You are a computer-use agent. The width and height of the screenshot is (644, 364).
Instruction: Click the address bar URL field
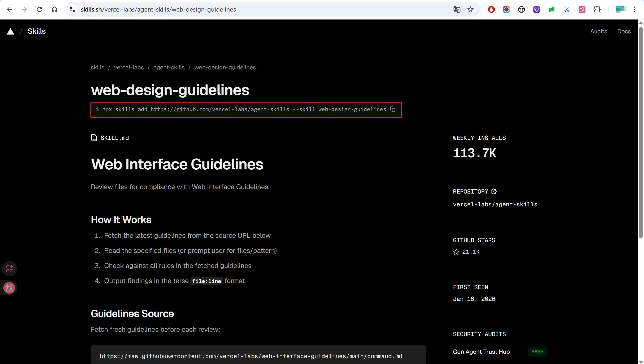tap(250, 9)
